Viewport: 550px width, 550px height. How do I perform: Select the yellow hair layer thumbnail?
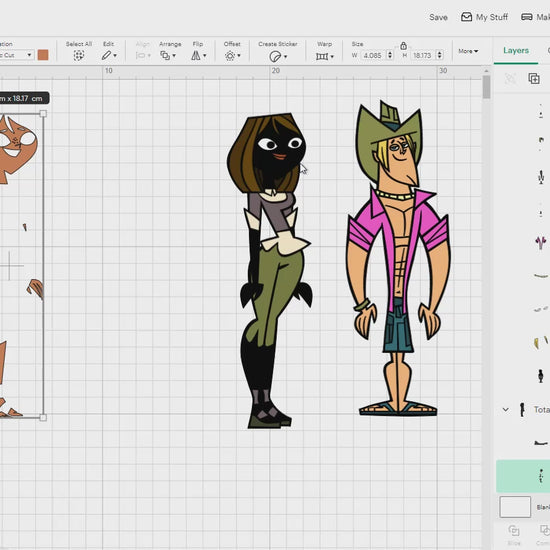click(541, 342)
